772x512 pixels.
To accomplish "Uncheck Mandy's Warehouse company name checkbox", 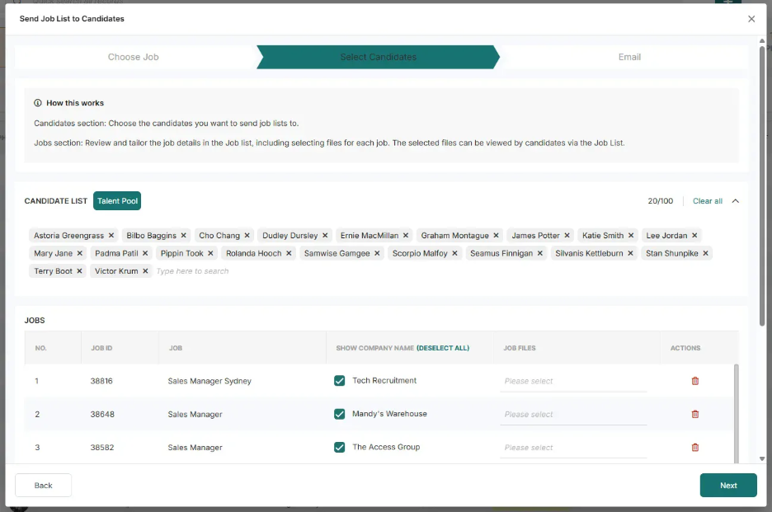I will pos(340,414).
